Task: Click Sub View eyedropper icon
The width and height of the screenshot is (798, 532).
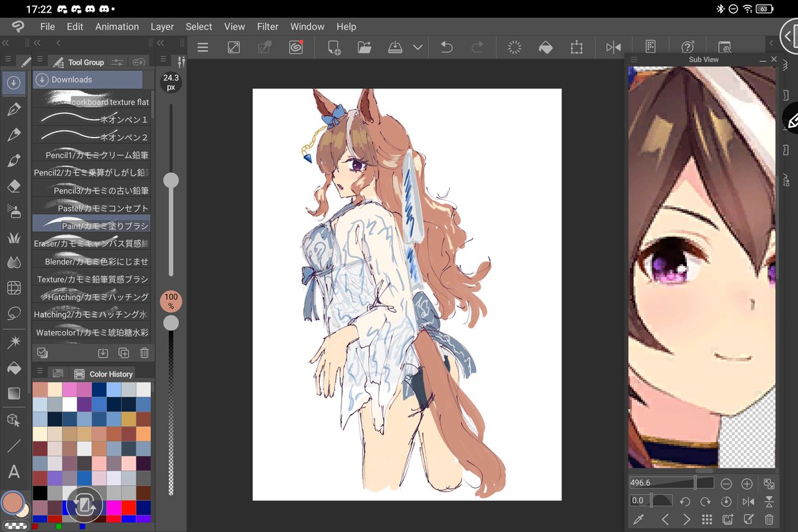Action: (639, 519)
